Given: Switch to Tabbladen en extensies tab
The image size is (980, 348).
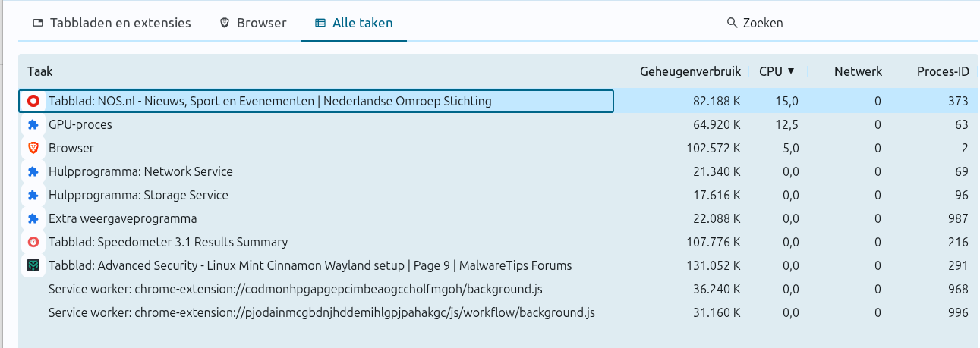Looking at the screenshot, I should 112,23.
